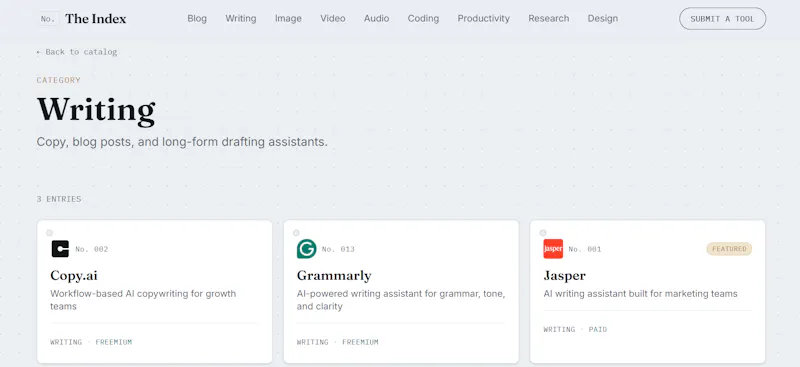Viewport: 800px width, 367px height.
Task: Click the Category label above heading
Action: [x=59, y=80]
